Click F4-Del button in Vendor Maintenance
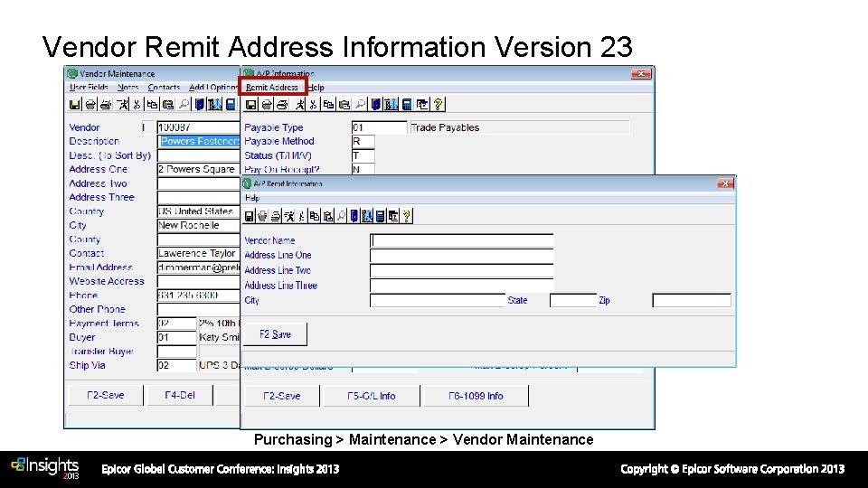 point(180,395)
